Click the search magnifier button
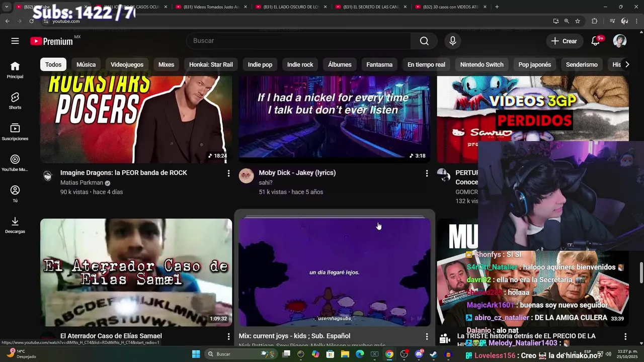Viewport: 644px width, 362px height. pyautogui.click(x=424, y=41)
